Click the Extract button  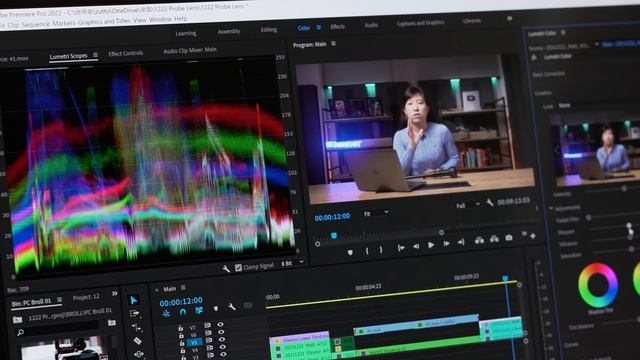coord(494,239)
